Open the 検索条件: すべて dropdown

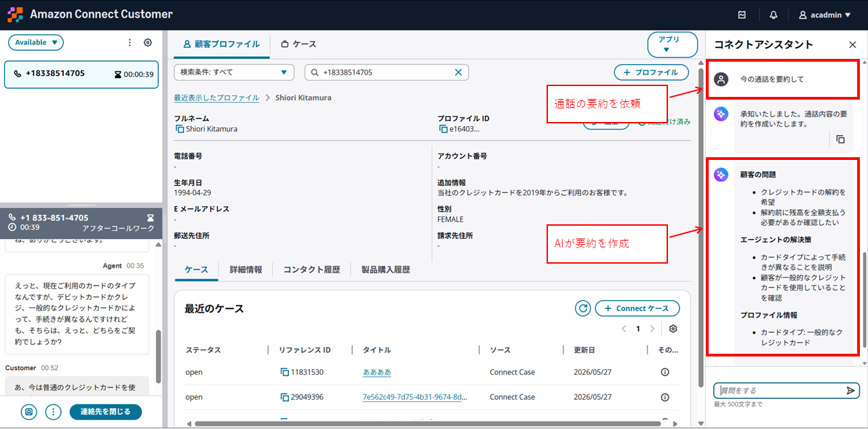(x=234, y=73)
